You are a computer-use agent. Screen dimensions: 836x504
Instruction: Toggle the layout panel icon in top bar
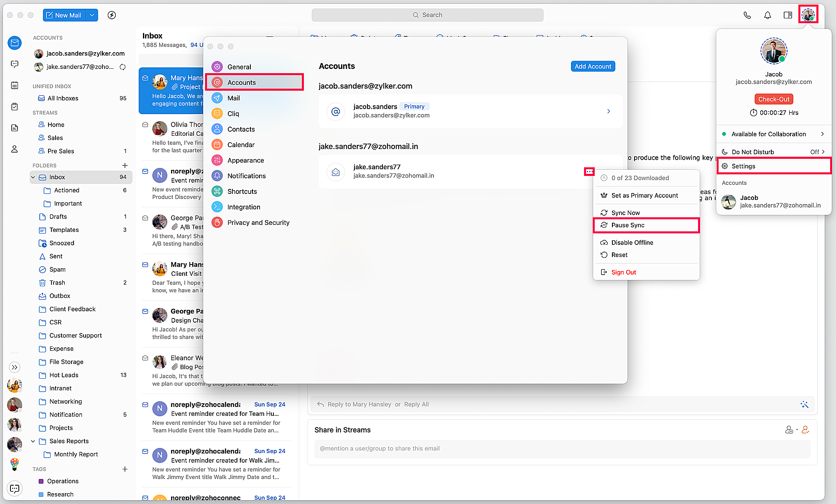788,15
